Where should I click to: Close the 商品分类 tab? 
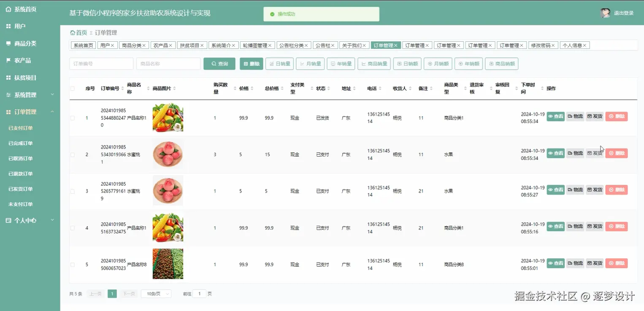144,45
